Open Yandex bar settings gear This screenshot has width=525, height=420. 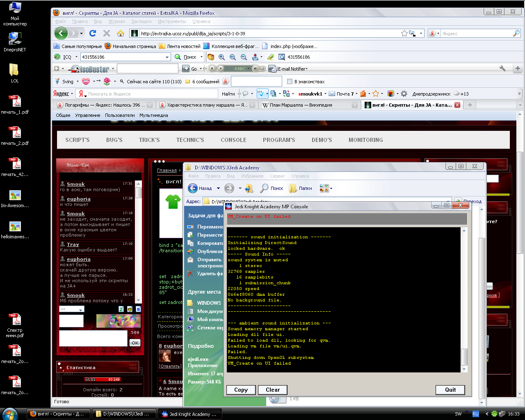(x=404, y=94)
